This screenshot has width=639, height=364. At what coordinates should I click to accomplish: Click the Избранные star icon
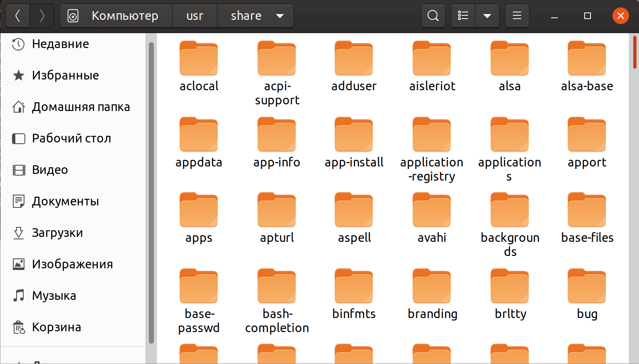18,75
